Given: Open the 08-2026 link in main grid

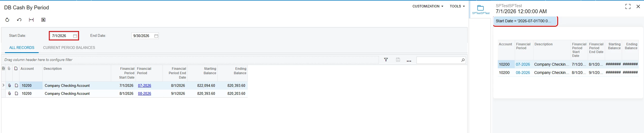Looking at the screenshot, I should tap(145, 93).
